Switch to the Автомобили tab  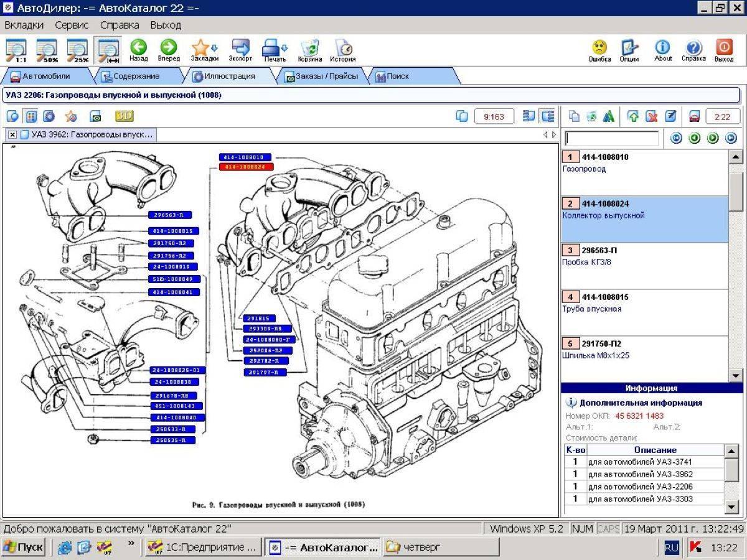(47, 77)
